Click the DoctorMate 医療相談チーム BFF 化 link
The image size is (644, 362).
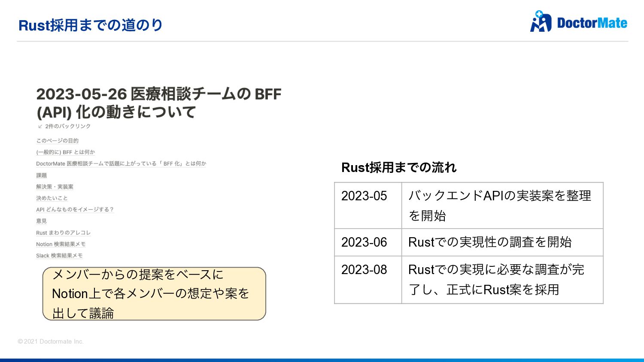click(121, 164)
